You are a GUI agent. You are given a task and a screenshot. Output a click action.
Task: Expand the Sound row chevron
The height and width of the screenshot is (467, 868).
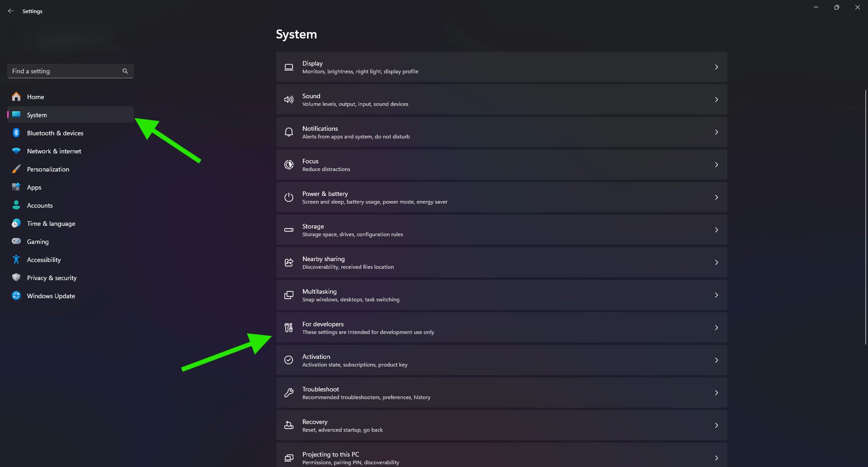pos(717,100)
